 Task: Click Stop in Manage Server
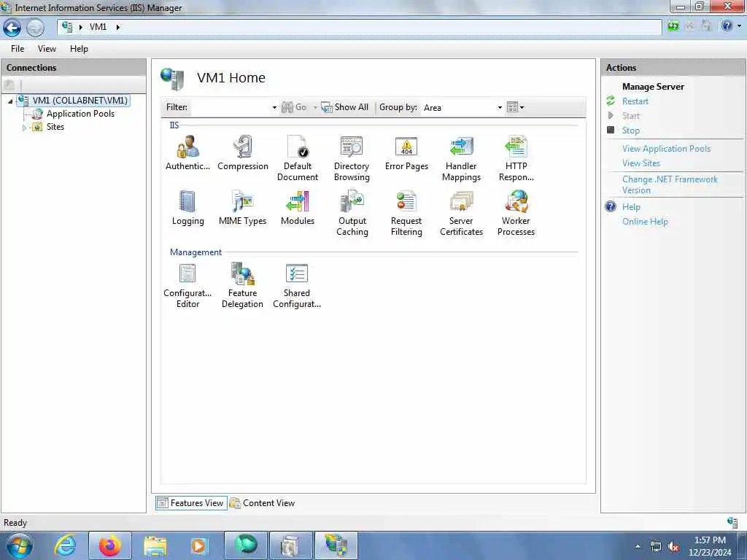pyautogui.click(x=631, y=131)
